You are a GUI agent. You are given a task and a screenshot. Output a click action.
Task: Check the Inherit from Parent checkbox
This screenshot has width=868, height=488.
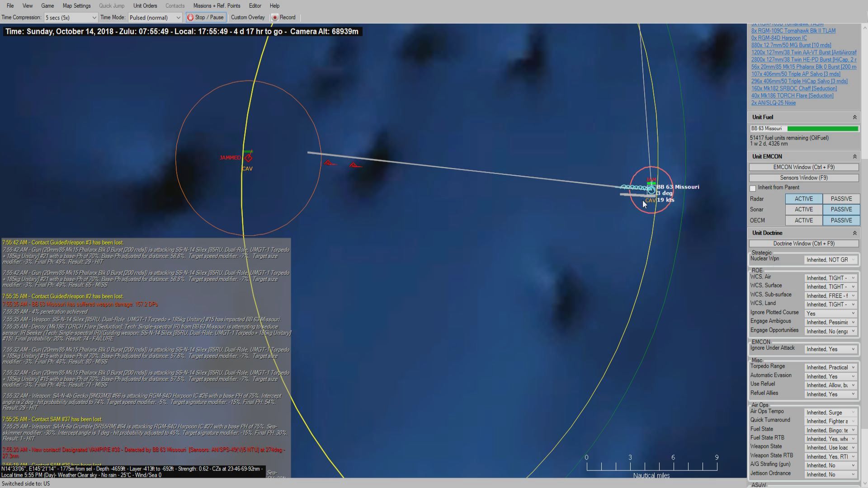(x=753, y=188)
